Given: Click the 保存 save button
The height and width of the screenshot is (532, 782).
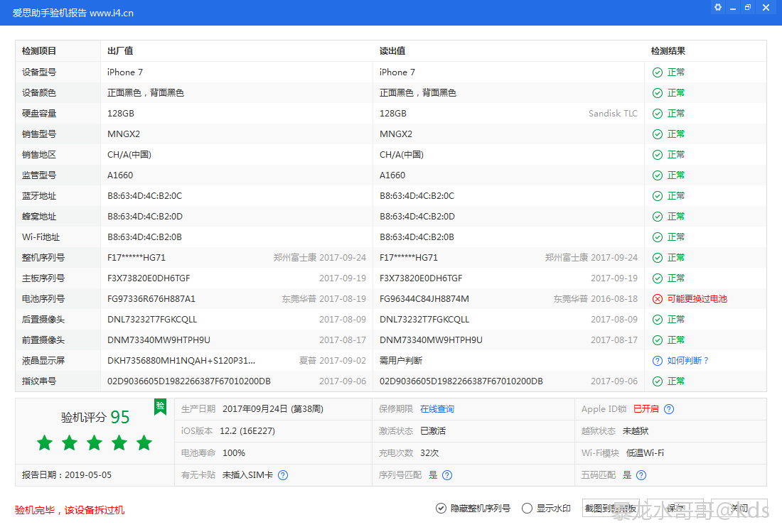Looking at the screenshot, I should point(675,509).
